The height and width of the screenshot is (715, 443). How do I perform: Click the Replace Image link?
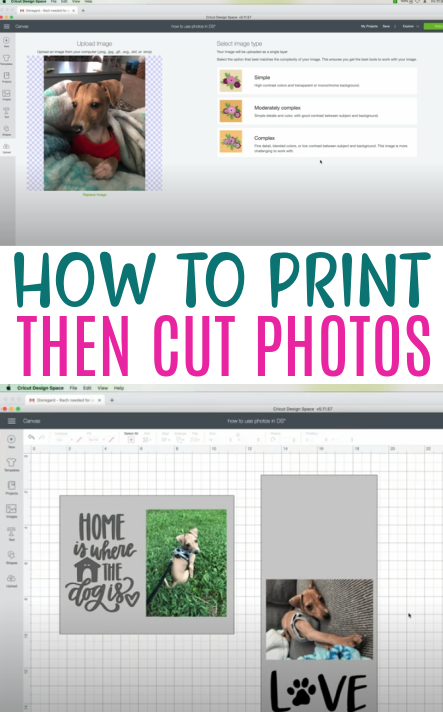click(95, 195)
